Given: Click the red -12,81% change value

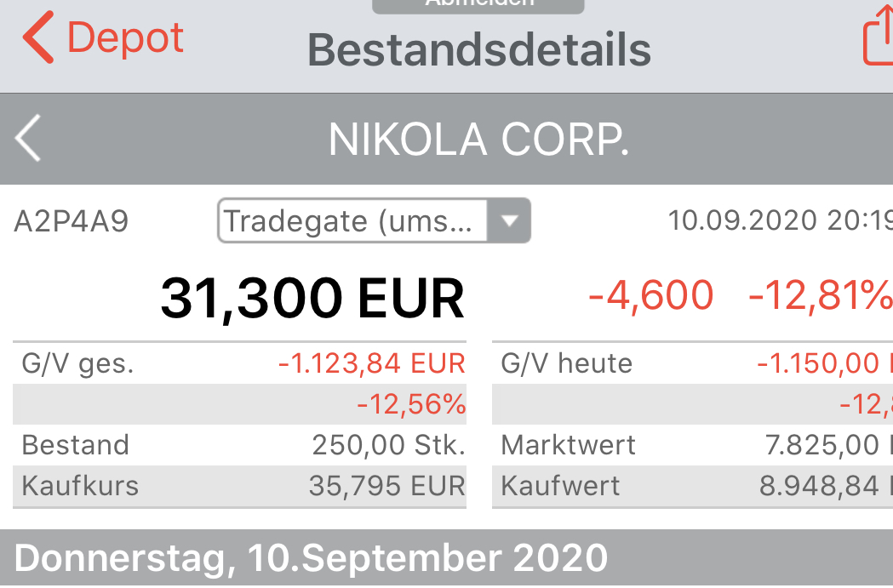Looking at the screenshot, I should [820, 298].
